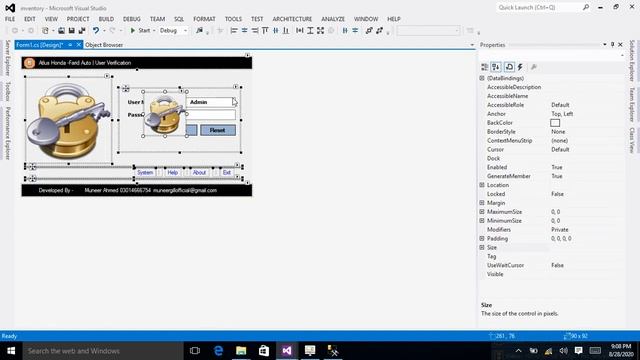
Task: Expand the (DataBindings) property node
Action: click(x=482, y=78)
